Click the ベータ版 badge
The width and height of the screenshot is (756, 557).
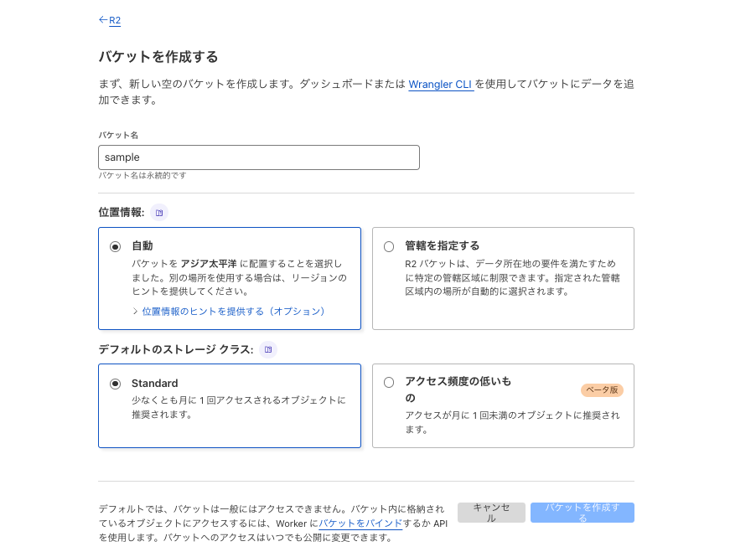(602, 389)
